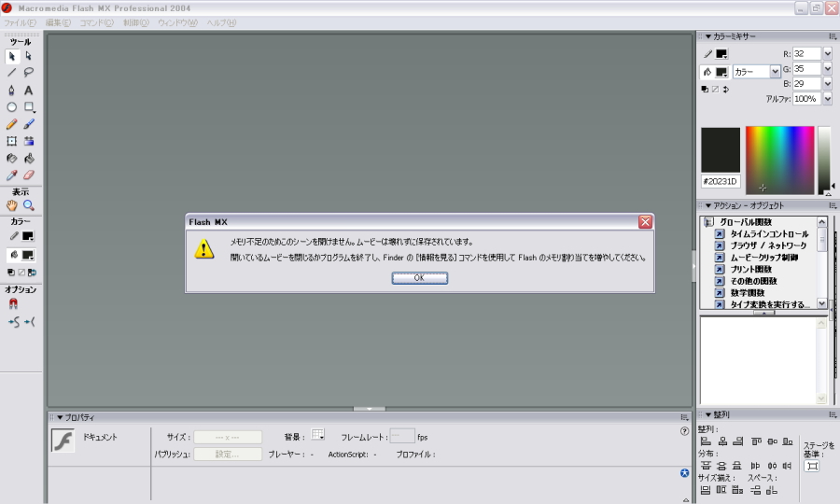Open the ウィンドウ(W) menu
The image size is (840, 504).
(x=178, y=22)
